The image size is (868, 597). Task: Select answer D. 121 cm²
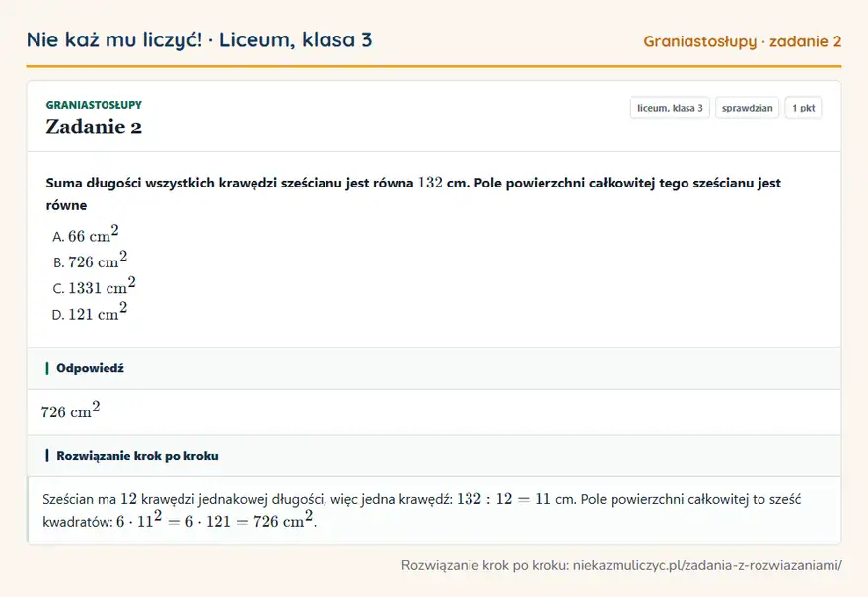pyautogui.click(x=90, y=312)
